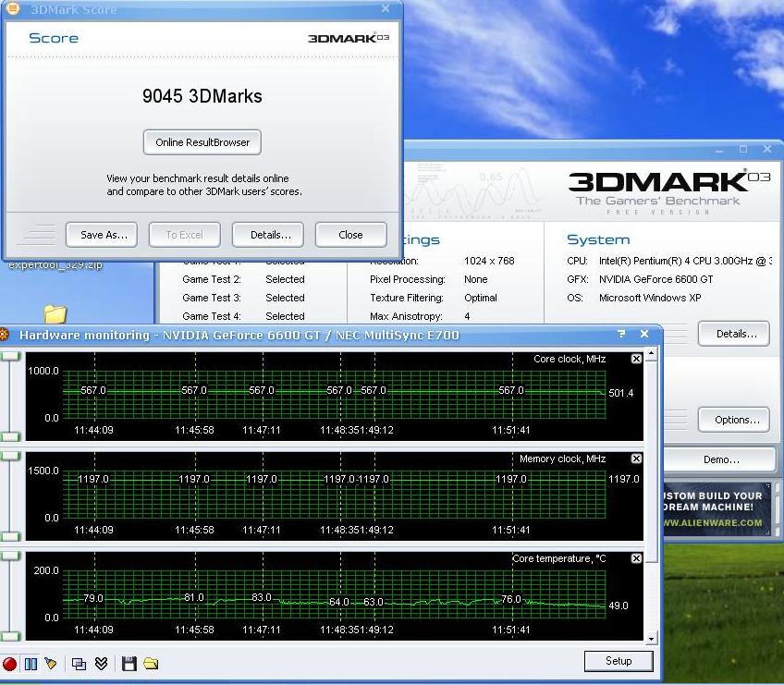Click the Intel Pentium 4 CPU text
Screen dimensions: 784x685
point(685,261)
